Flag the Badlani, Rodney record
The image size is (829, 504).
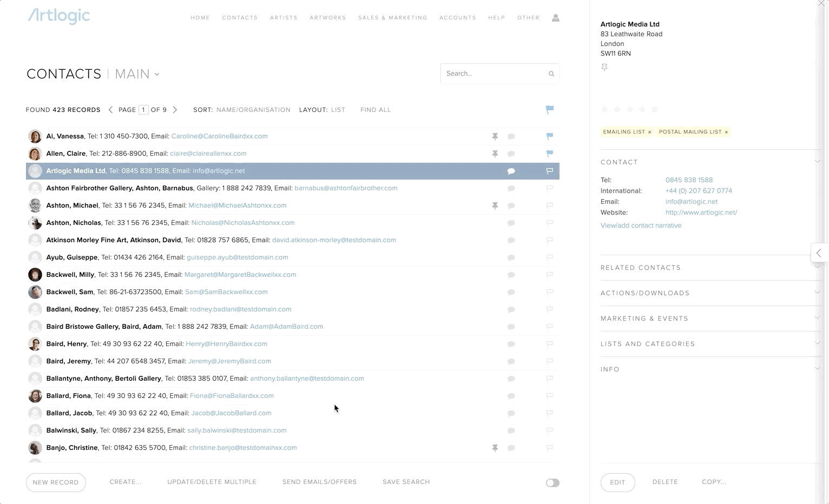[549, 309]
